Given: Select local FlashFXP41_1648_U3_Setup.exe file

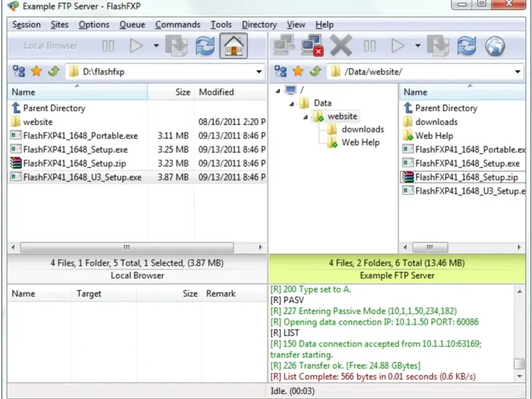Looking at the screenshot, I should point(82,178).
